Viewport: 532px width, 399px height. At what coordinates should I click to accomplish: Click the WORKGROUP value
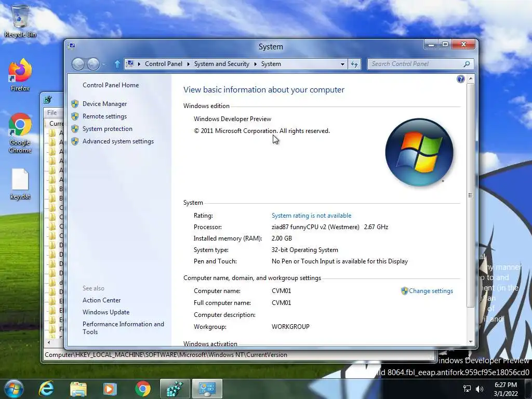click(x=290, y=327)
